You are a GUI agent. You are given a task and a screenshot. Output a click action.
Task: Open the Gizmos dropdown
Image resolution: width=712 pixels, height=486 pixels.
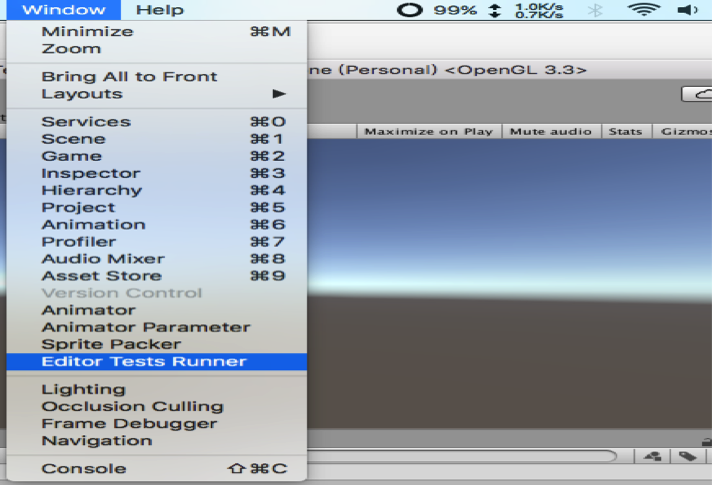pos(683,131)
